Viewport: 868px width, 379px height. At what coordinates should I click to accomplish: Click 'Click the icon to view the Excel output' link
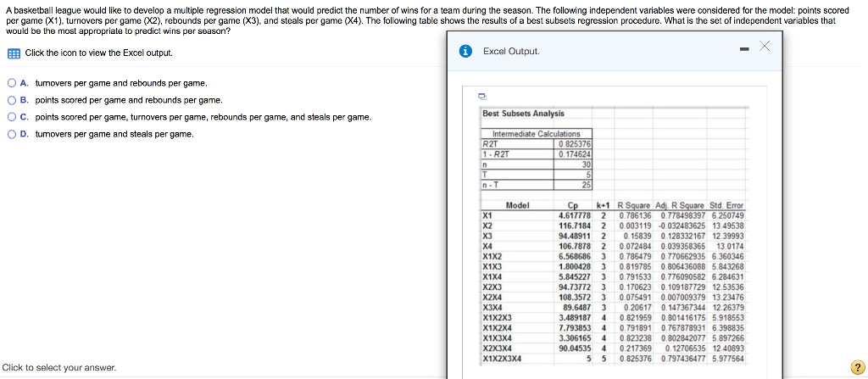99,53
